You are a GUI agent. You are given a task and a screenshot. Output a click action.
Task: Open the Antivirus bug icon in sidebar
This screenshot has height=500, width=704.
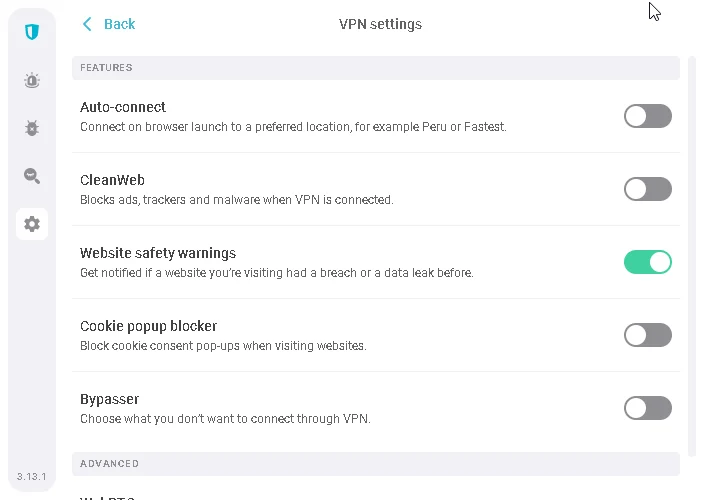click(x=32, y=128)
